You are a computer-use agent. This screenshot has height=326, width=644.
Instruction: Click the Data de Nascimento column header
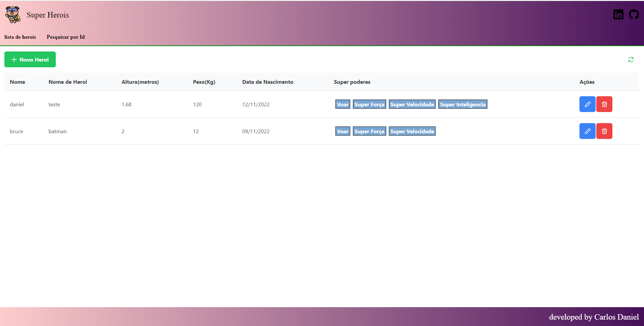[x=268, y=82]
